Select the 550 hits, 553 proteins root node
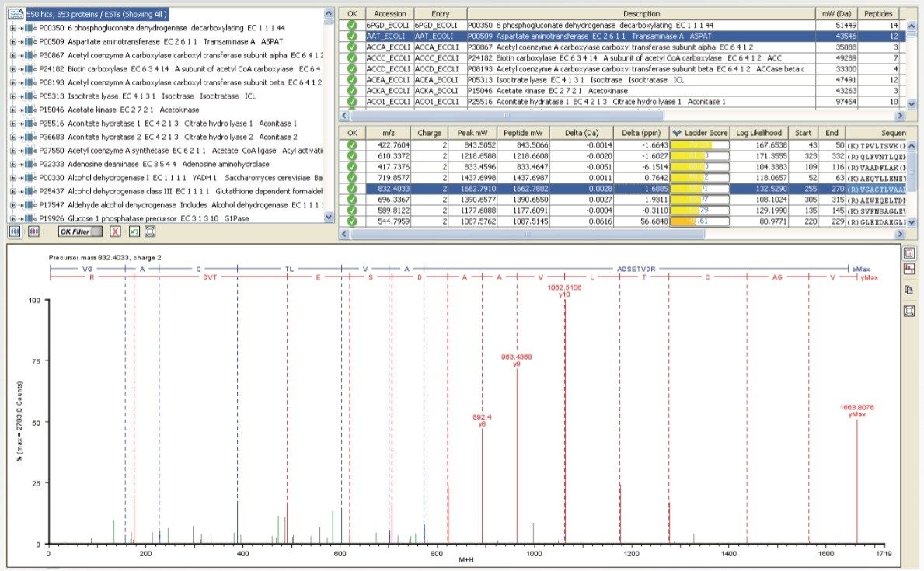Screen dimensions: 924x571 point(96,14)
